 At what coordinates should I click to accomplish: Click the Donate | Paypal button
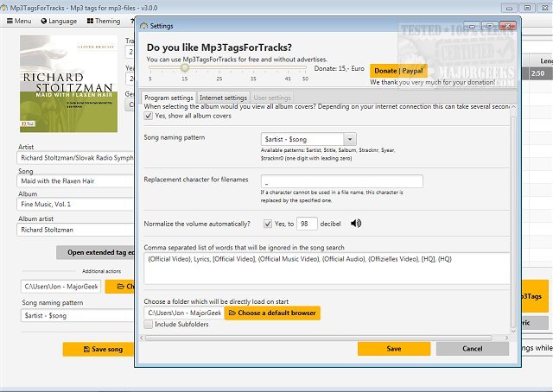[x=398, y=71]
